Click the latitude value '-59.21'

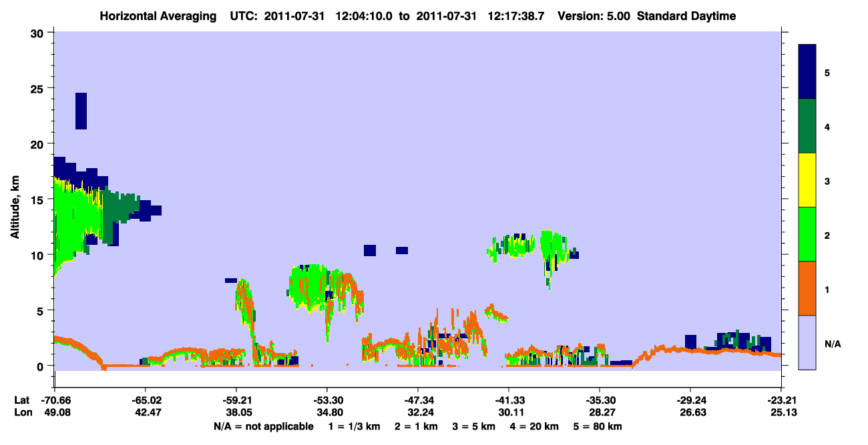point(236,400)
